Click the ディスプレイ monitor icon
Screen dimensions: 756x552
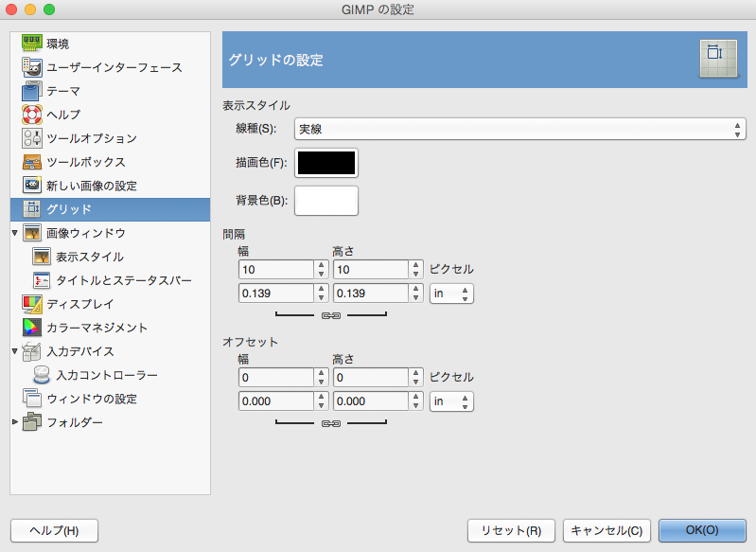coord(32,304)
